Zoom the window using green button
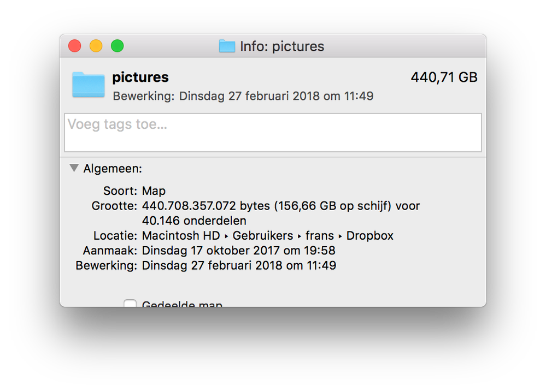This screenshot has height=392, width=546. [117, 46]
